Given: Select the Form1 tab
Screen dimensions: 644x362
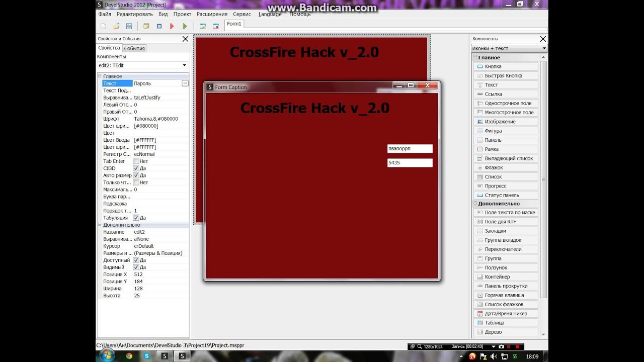Looking at the screenshot, I should 234,24.
